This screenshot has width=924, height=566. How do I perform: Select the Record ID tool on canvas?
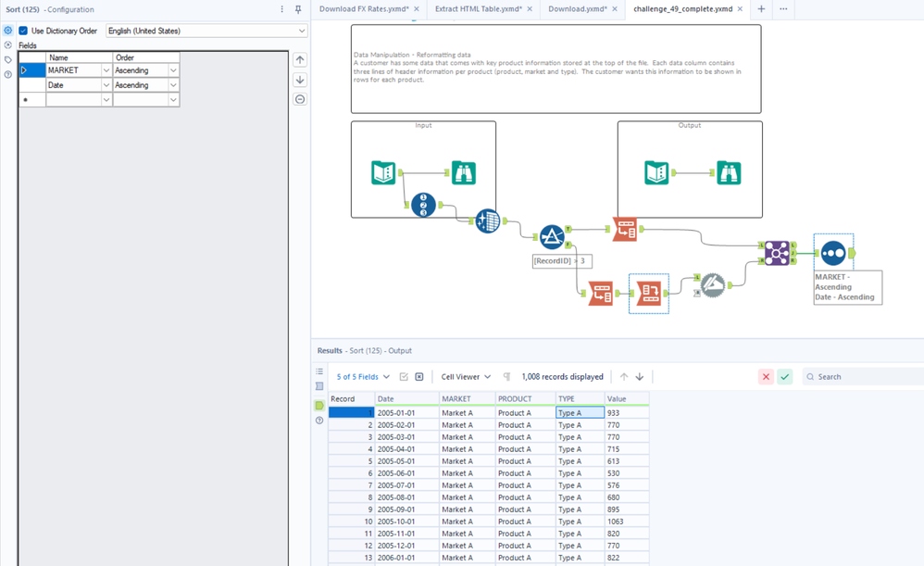click(423, 205)
